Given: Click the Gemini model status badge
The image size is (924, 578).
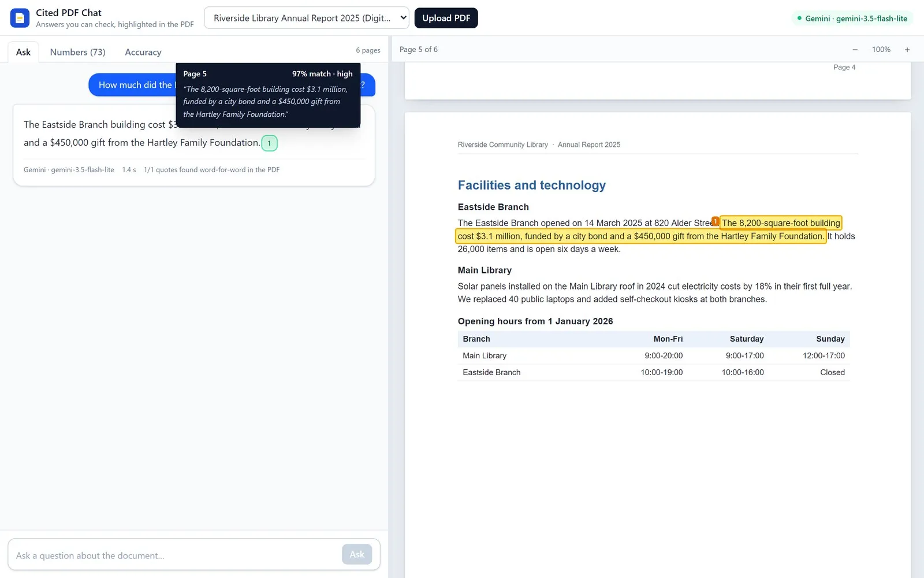Looking at the screenshot, I should (852, 18).
